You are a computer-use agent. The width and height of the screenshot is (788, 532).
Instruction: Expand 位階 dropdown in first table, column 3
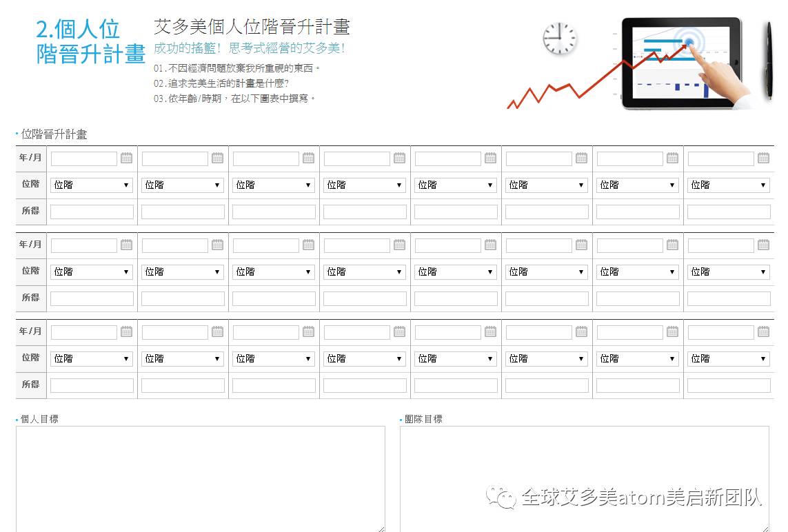(274, 185)
